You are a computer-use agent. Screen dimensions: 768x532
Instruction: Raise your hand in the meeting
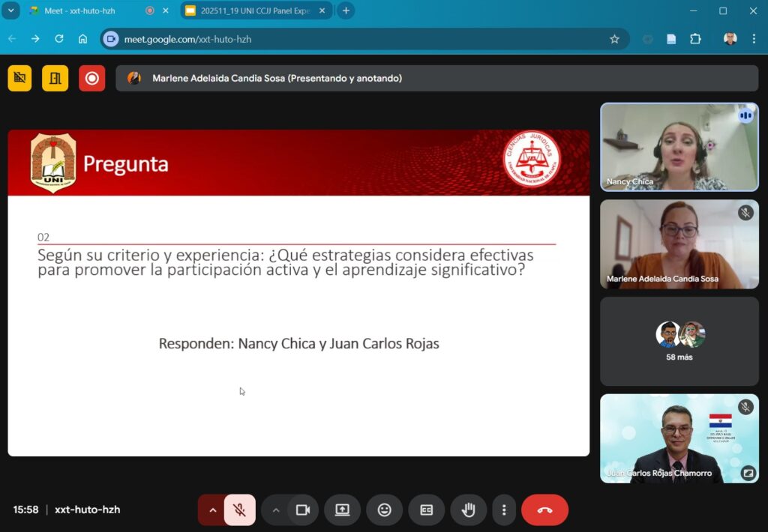tap(468, 510)
